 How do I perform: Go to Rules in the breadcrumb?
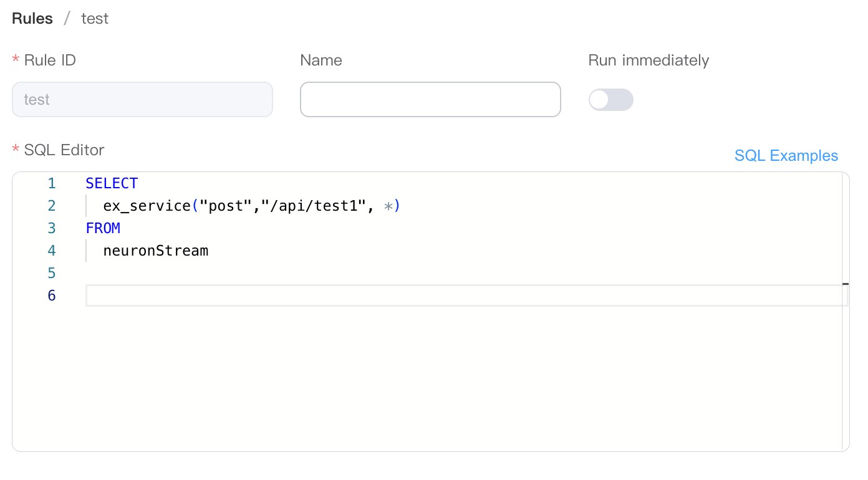pos(32,19)
